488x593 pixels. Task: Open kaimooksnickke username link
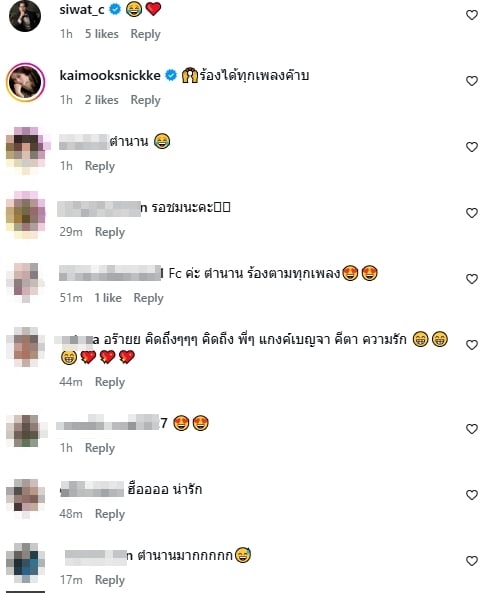(x=110, y=75)
